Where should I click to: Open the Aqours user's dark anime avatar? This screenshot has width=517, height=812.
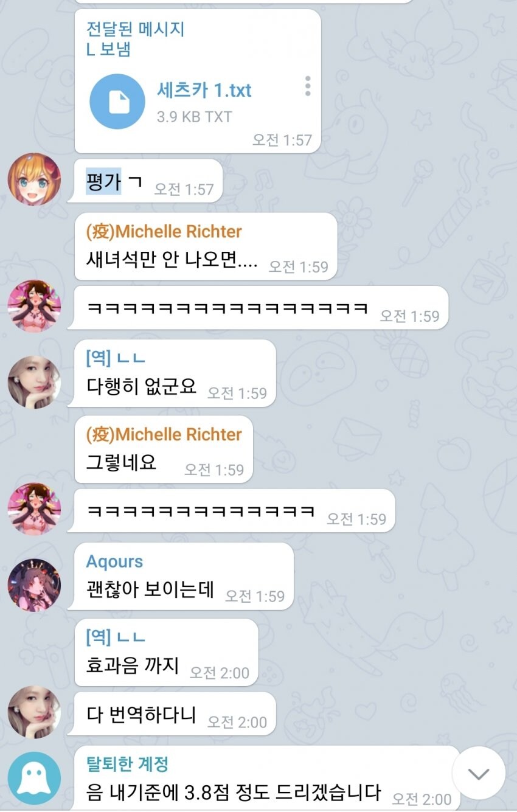[34, 585]
